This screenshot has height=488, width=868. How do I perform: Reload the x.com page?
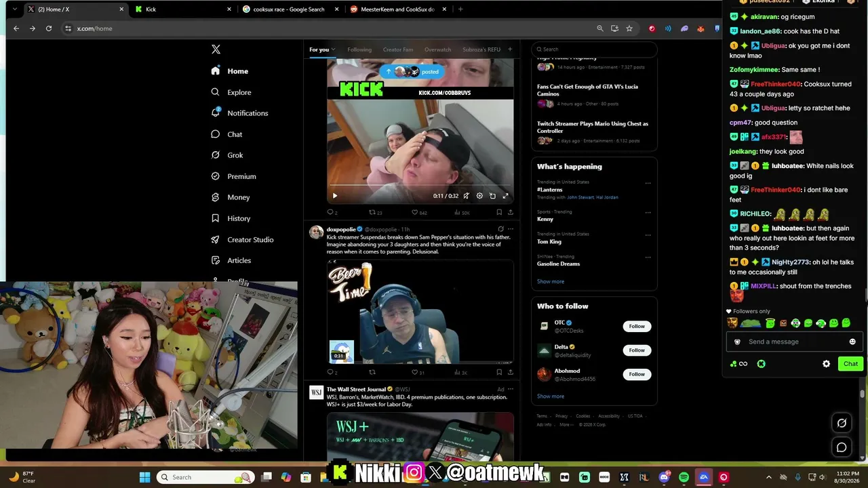[49, 28]
